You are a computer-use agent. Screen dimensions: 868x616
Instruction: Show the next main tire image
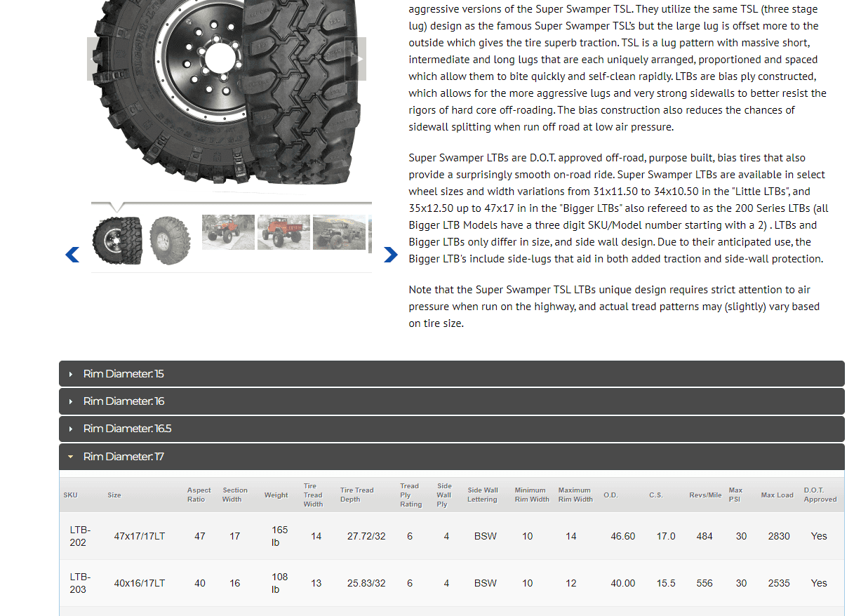[356, 59]
